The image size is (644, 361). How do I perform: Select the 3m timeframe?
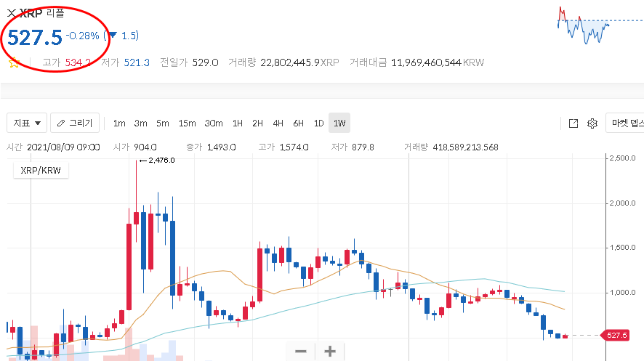pos(140,123)
